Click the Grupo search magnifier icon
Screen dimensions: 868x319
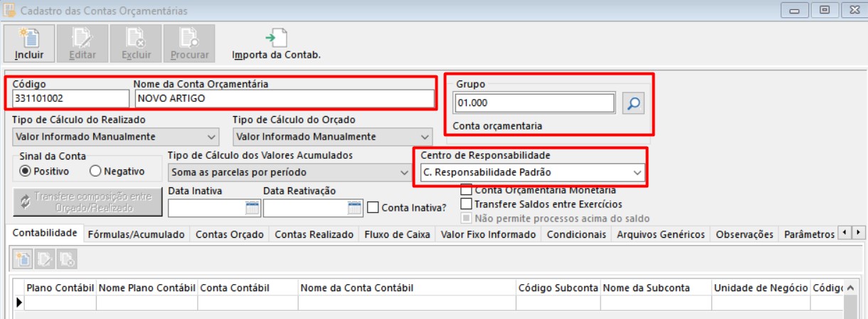tap(633, 103)
